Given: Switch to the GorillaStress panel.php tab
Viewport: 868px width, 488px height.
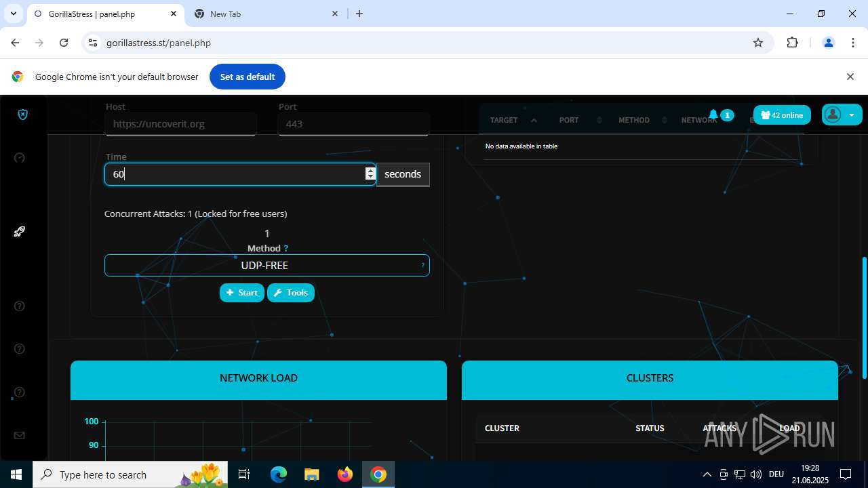Looking at the screenshot, I should pyautogui.click(x=105, y=14).
